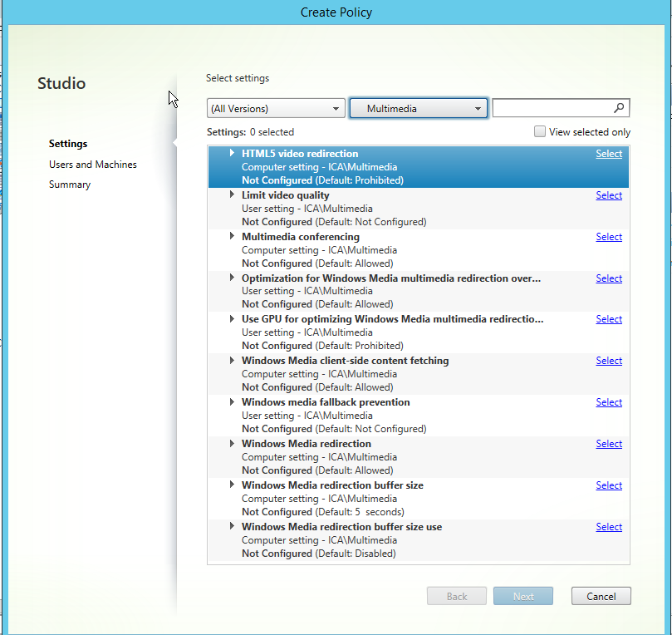Cancel the Create Policy wizard

(601, 597)
